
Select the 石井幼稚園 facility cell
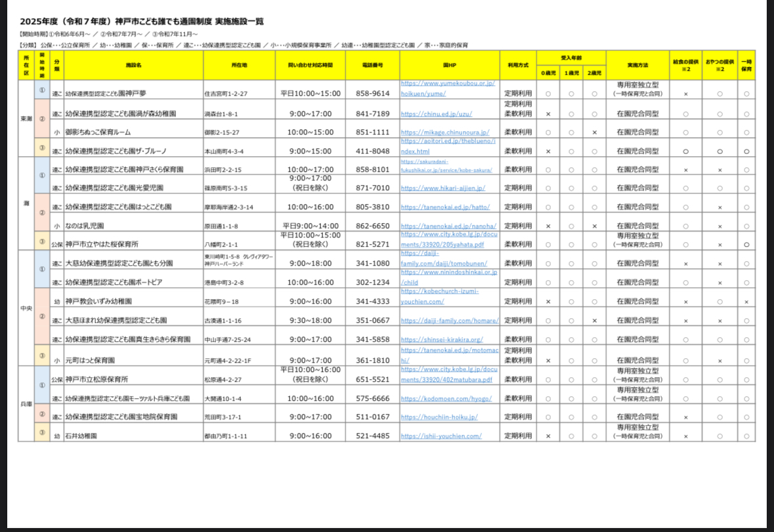pos(81,436)
